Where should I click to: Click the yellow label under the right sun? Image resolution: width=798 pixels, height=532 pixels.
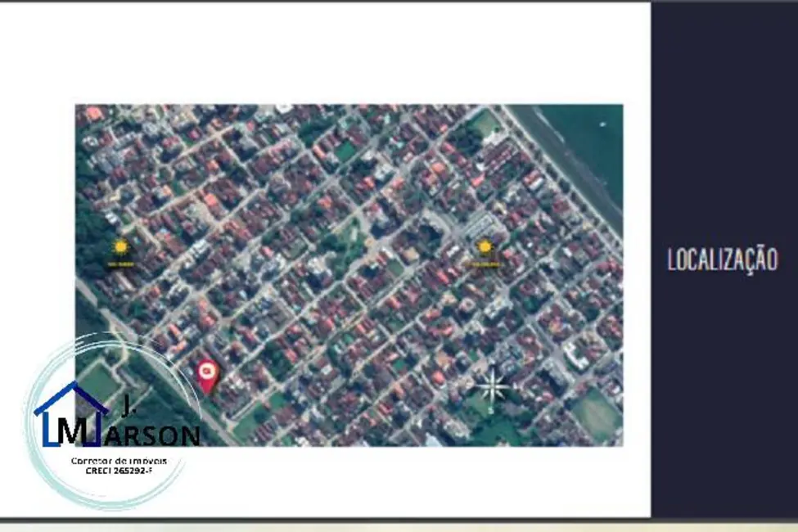click(485, 264)
